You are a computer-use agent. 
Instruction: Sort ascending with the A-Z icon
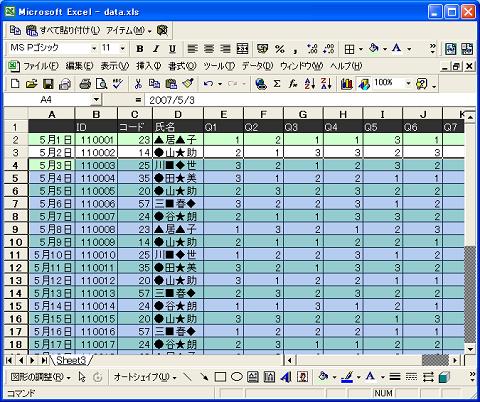pyautogui.click(x=310, y=84)
